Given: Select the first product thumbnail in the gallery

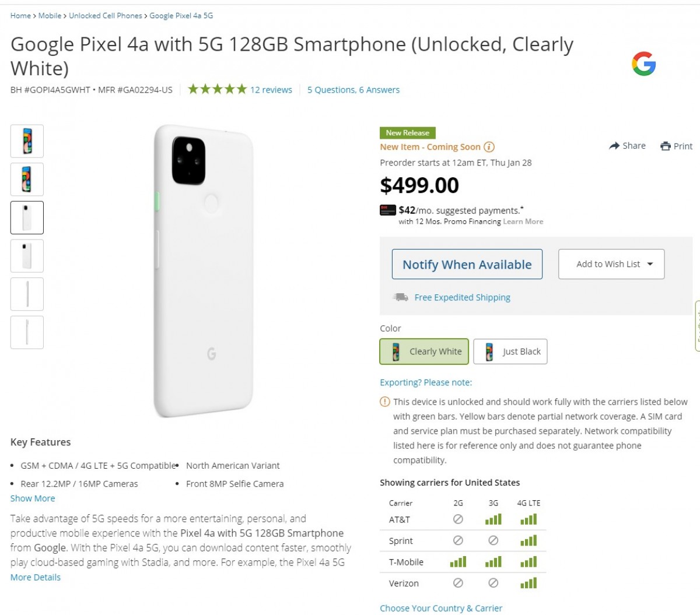Looking at the screenshot, I should pyautogui.click(x=27, y=140).
